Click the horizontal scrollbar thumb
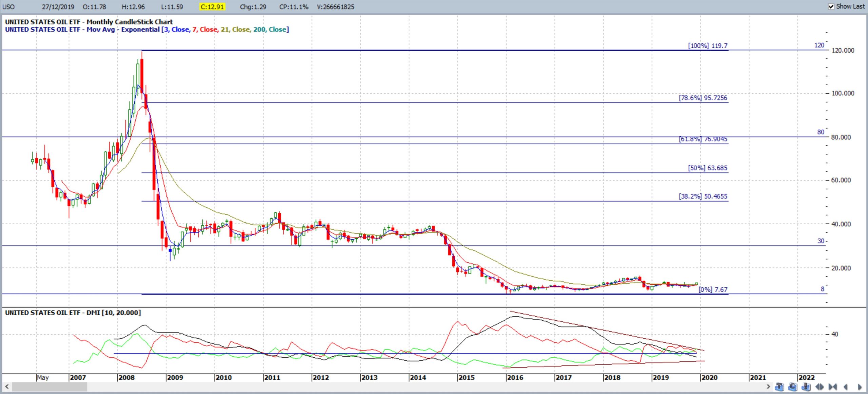This screenshot has width=868, height=394. 50,387
